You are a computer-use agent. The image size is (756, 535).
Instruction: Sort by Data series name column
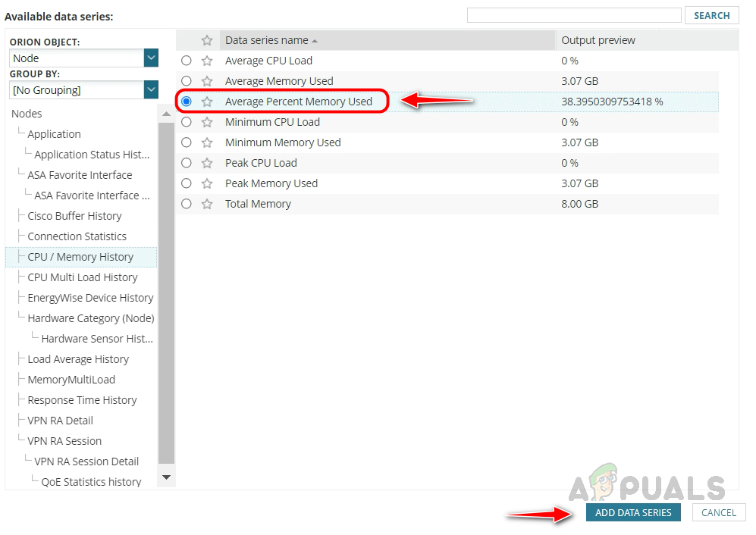pos(387,40)
